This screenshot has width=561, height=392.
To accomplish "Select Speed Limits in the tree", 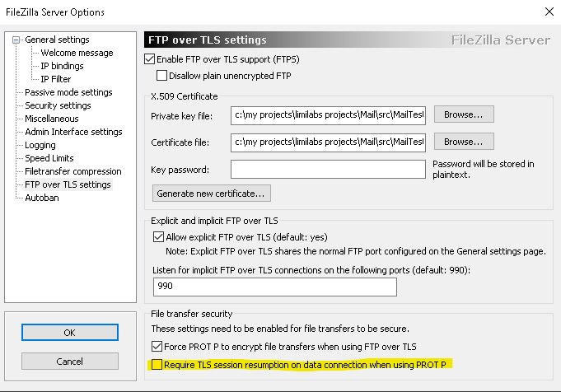I will click(49, 158).
